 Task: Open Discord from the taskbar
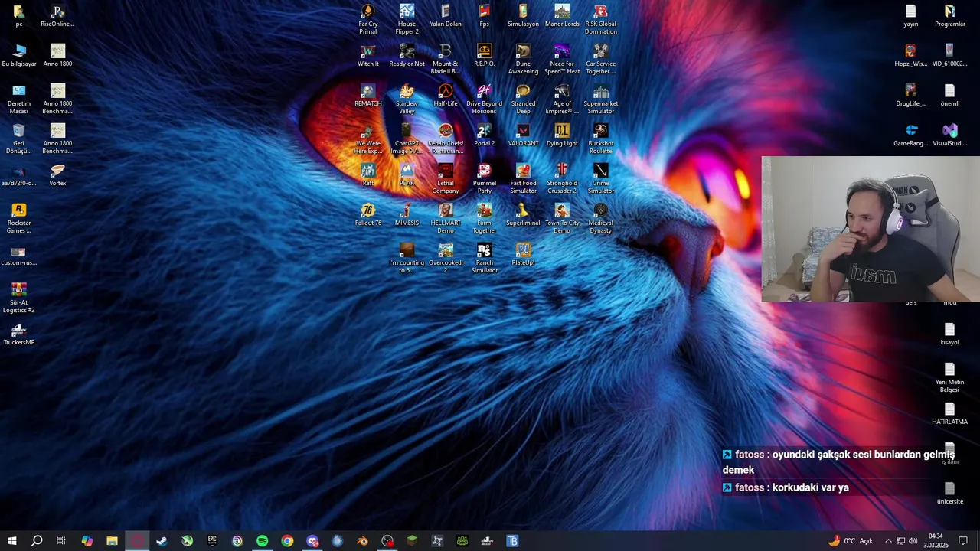point(312,541)
